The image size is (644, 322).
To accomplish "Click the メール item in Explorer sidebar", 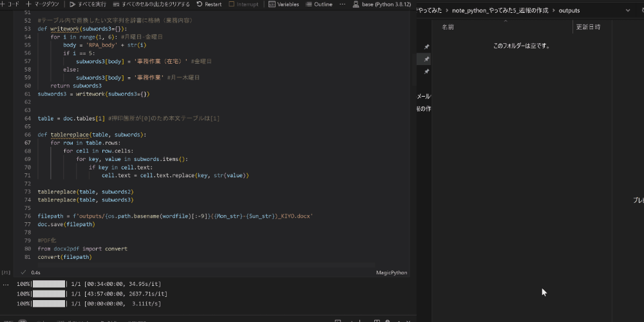I will pos(424,97).
